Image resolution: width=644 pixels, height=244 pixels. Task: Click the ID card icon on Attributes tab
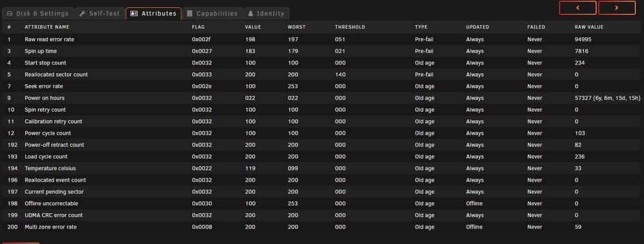pos(134,14)
